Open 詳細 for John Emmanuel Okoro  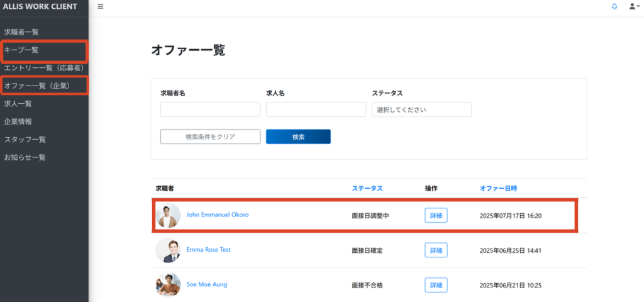tap(436, 216)
